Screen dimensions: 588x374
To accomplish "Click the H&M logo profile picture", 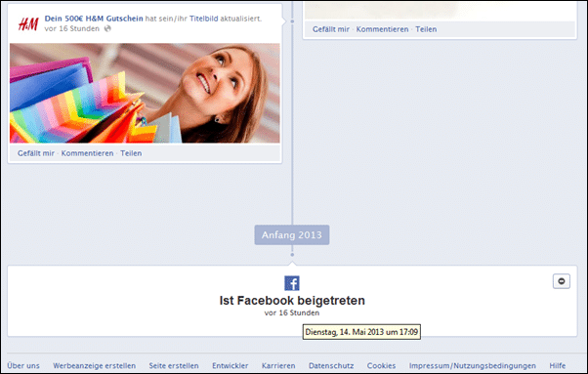I will (x=28, y=24).
